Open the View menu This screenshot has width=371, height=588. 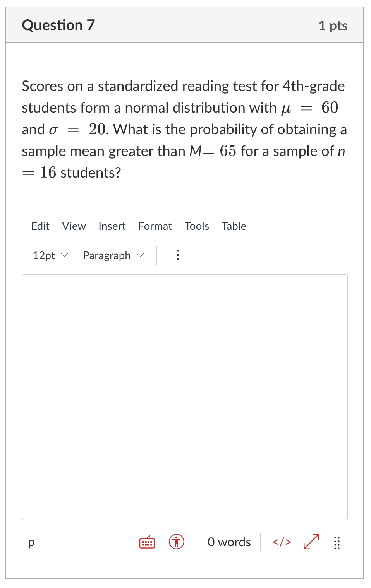(x=74, y=226)
